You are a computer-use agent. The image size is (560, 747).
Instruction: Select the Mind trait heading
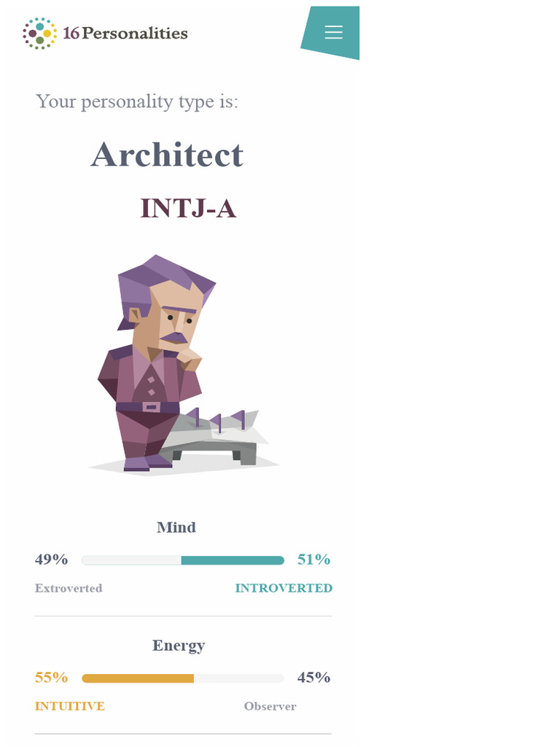[176, 527]
